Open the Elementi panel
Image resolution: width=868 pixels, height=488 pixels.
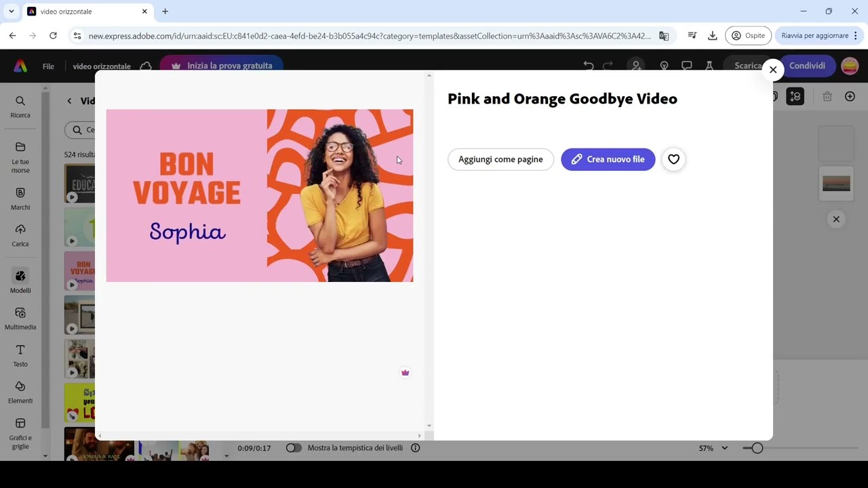(x=20, y=392)
